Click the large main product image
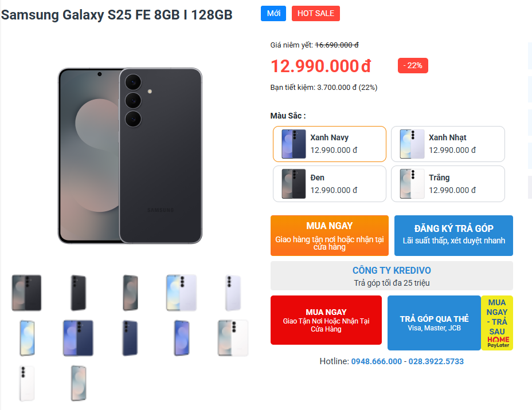The height and width of the screenshot is (410, 532). (130, 155)
